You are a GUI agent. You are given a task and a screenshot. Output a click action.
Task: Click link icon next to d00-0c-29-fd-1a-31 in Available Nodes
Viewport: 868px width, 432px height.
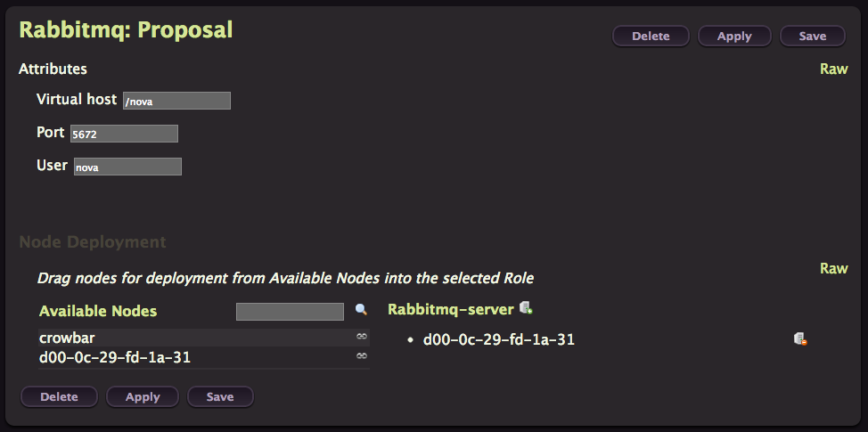coord(362,356)
